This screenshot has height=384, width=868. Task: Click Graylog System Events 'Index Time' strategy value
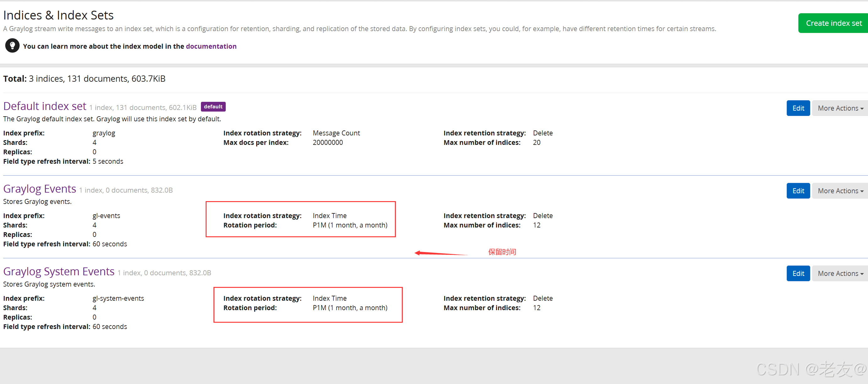tap(330, 298)
